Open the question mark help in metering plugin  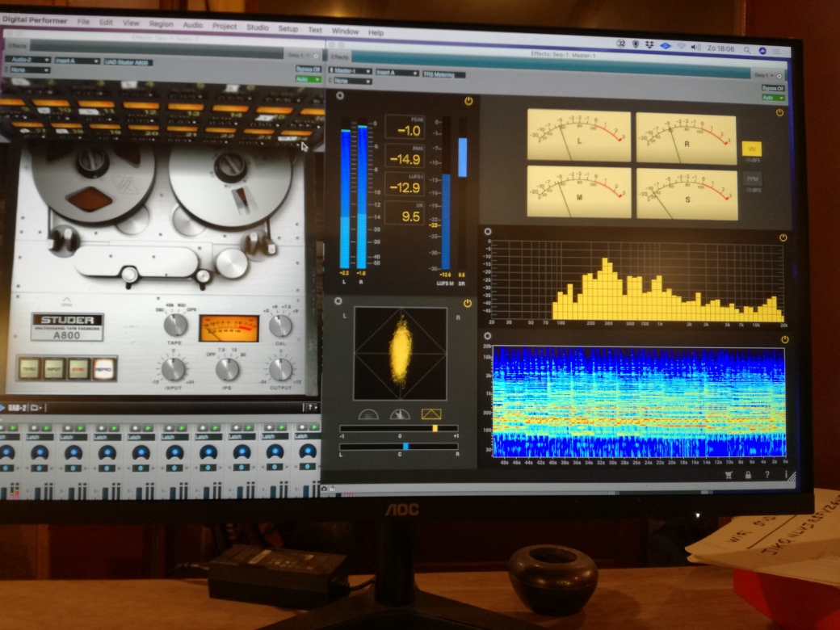click(767, 475)
